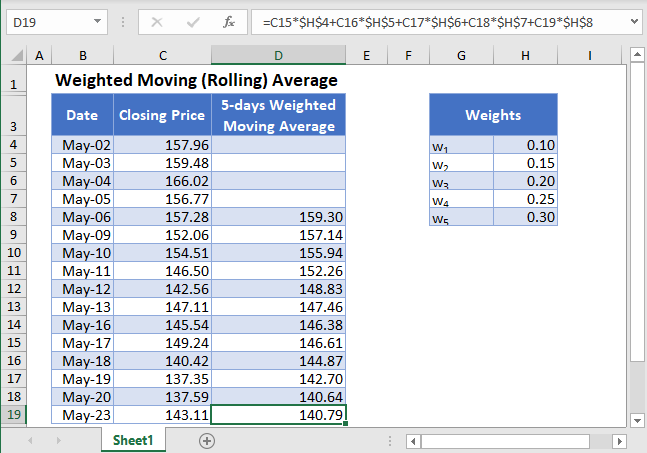Select column F header
The width and height of the screenshot is (647, 453).
click(408, 55)
